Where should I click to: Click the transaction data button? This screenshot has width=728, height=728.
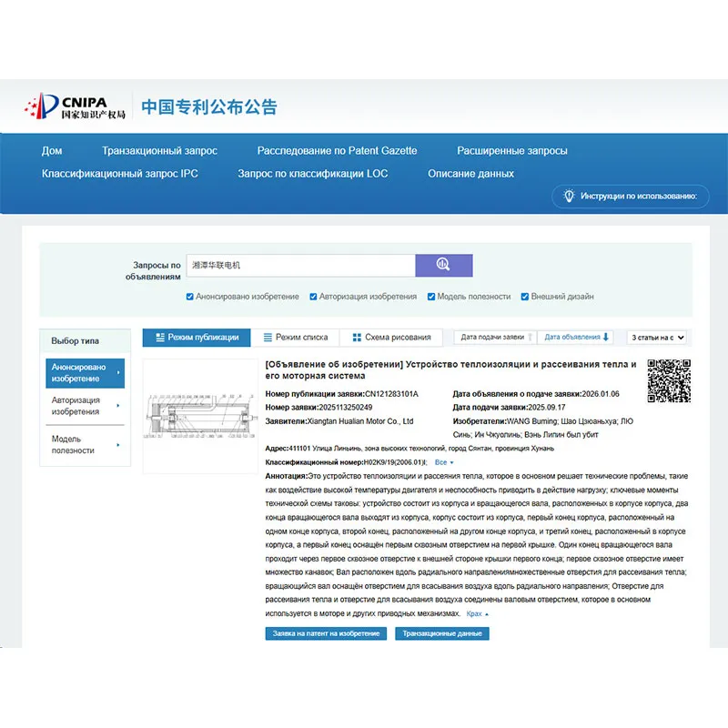pyautogui.click(x=441, y=633)
